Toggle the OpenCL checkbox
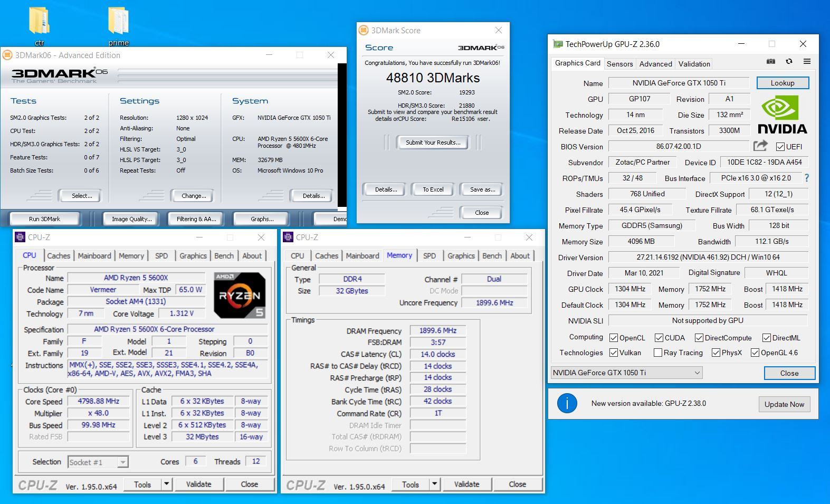Screen dimensions: 830x504 coord(614,338)
